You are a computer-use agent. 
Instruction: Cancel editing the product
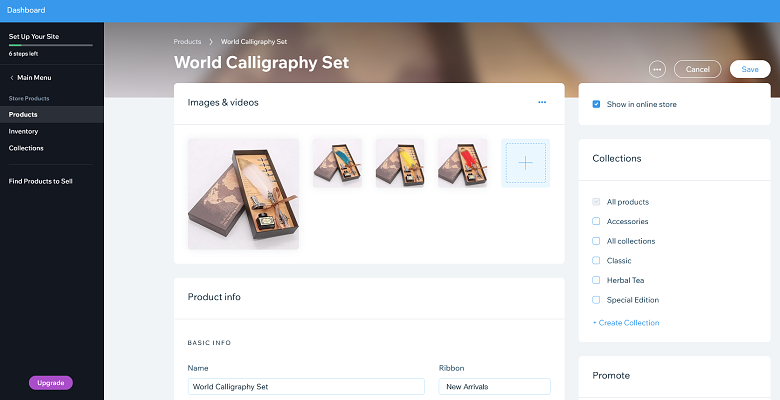(697, 69)
